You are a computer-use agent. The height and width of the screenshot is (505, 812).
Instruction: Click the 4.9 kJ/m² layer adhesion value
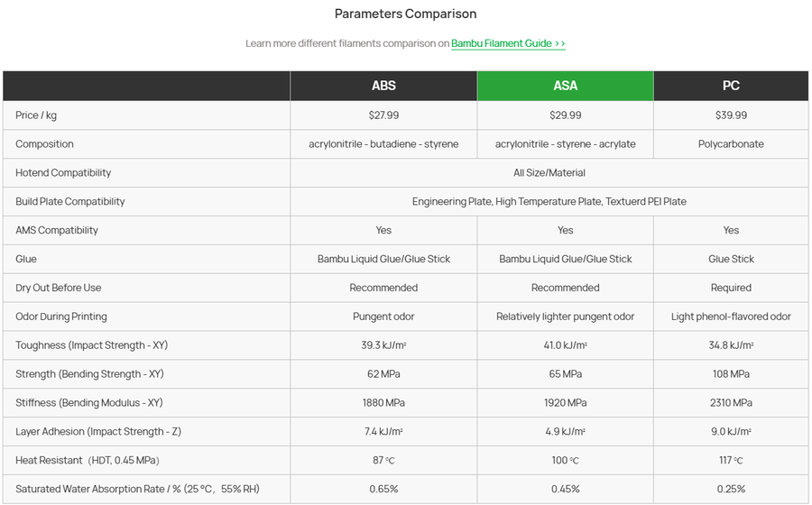coord(565,432)
